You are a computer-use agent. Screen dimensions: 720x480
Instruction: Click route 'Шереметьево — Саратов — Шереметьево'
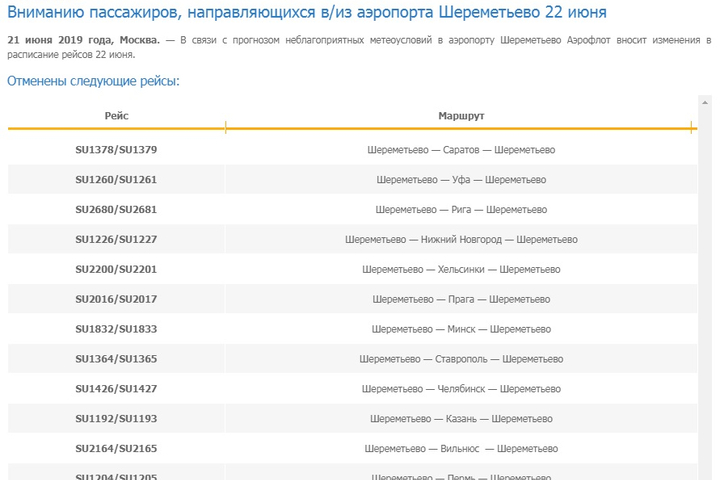pos(461,150)
